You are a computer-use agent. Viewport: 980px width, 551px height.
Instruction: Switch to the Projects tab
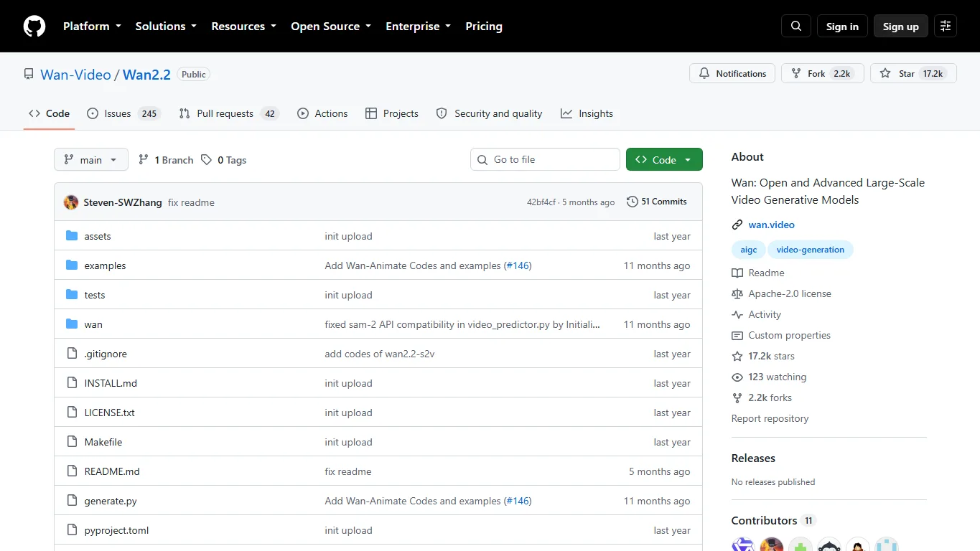(392, 113)
